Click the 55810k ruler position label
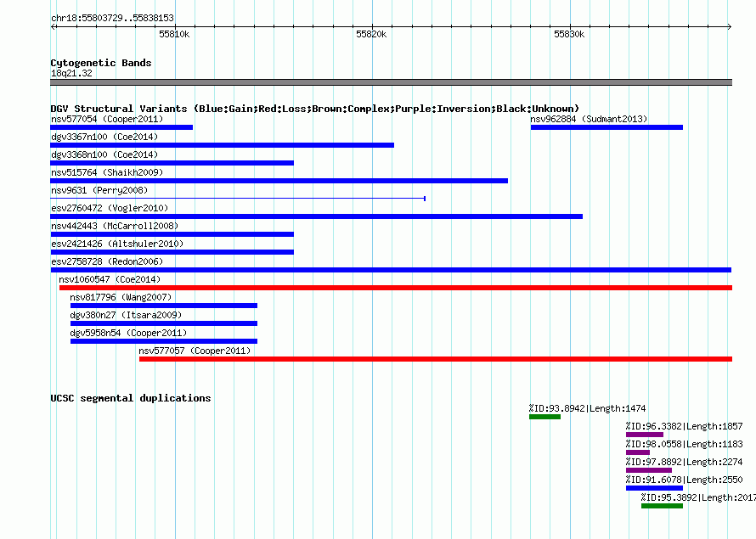This screenshot has width=756, height=539. click(174, 34)
